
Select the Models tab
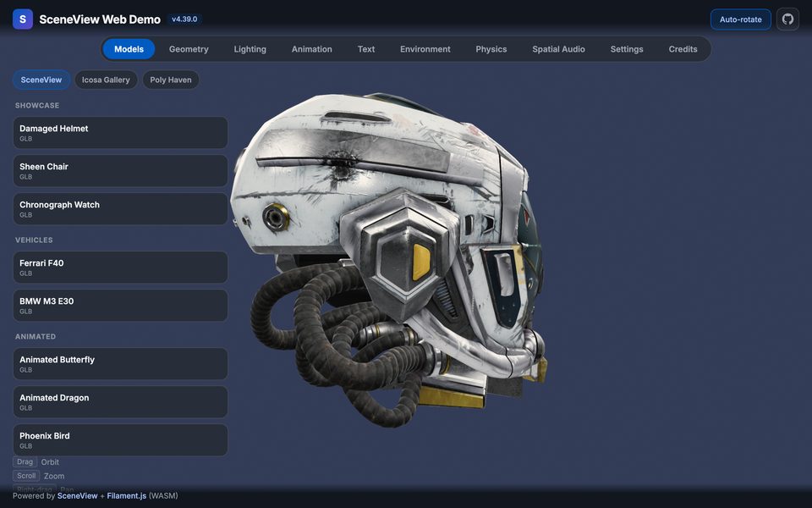click(x=129, y=49)
